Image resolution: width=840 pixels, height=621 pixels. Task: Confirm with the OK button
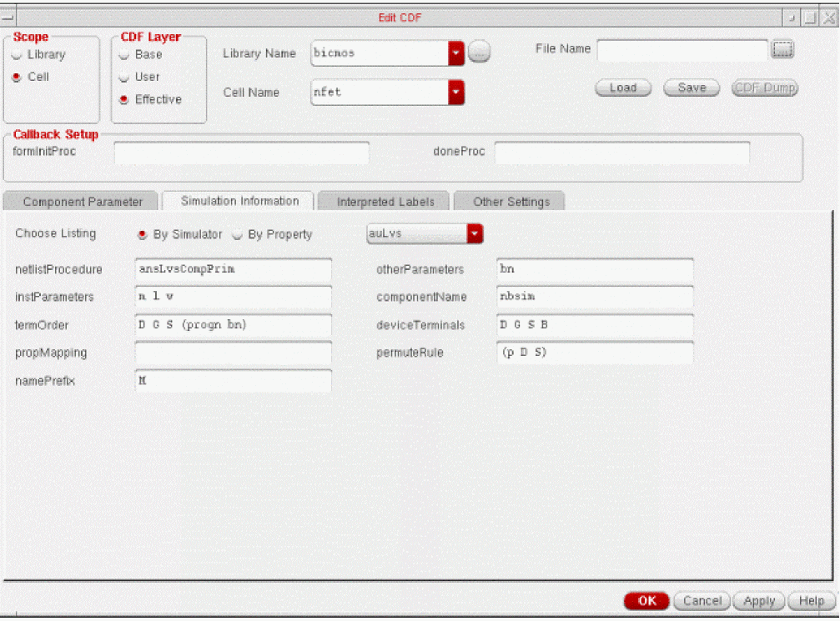646,601
